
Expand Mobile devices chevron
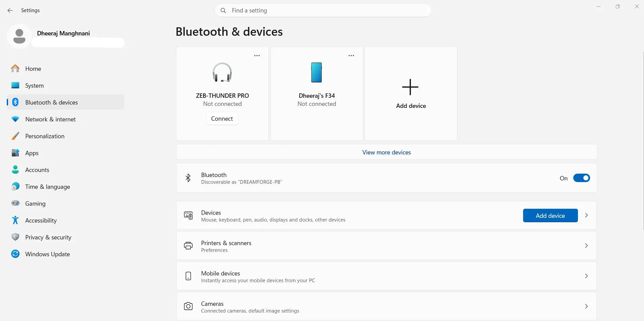point(586,276)
